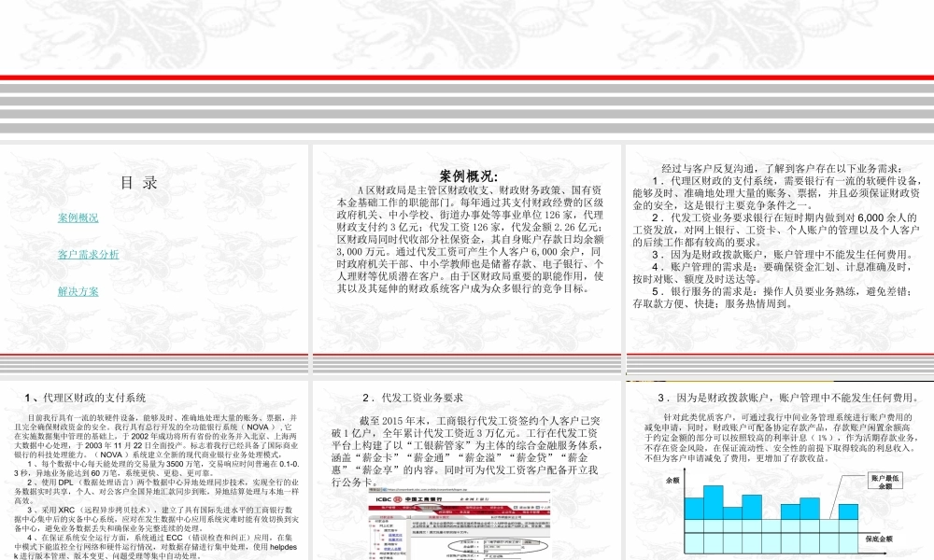The image size is (934, 560).
Task: Click the 保底金额 label in chart
Action: tap(879, 539)
